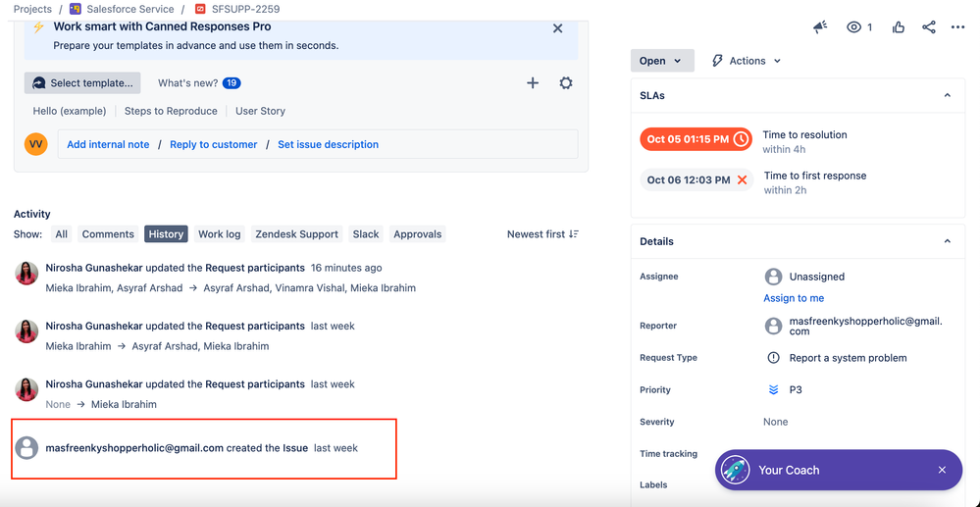980x507 pixels.
Task: Open the Actions dropdown
Action: coord(747,61)
